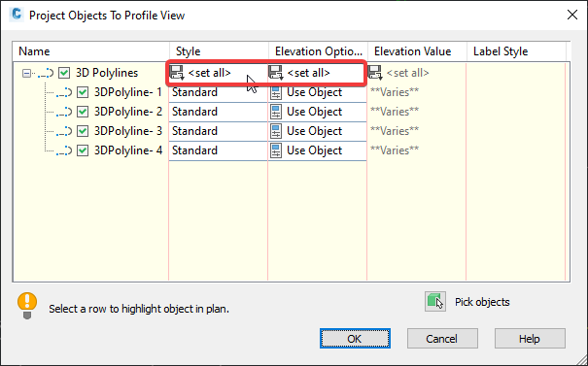Close the Project Objects To Profile View dialog

pyautogui.click(x=572, y=15)
